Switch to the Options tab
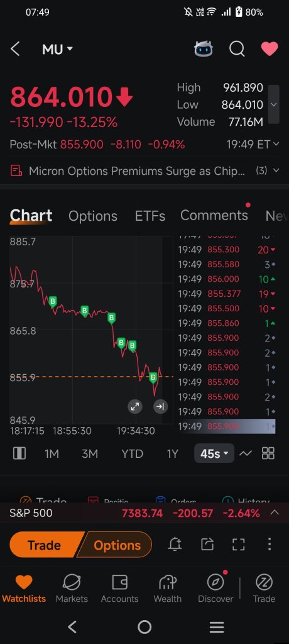The width and height of the screenshot is (289, 644). 93,216
